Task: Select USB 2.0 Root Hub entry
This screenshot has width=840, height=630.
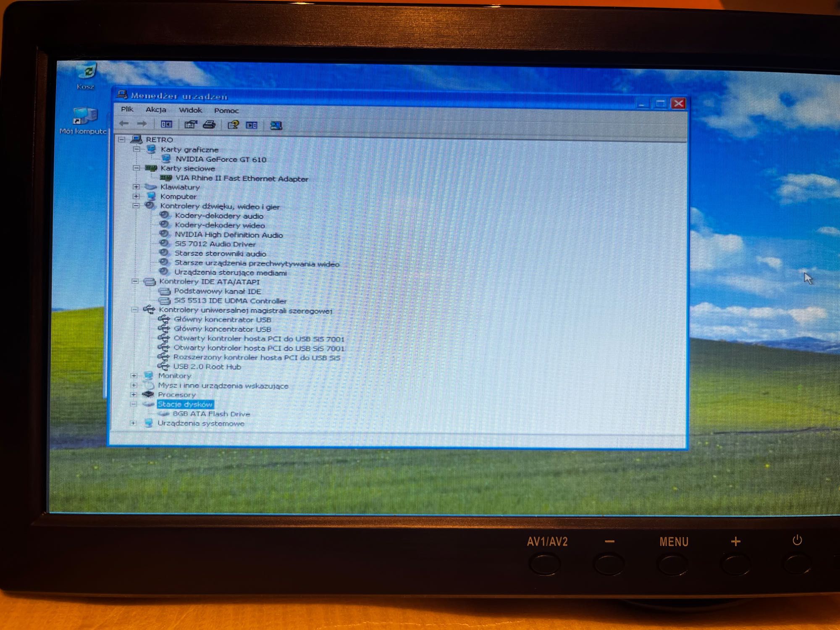Action: click(x=207, y=367)
